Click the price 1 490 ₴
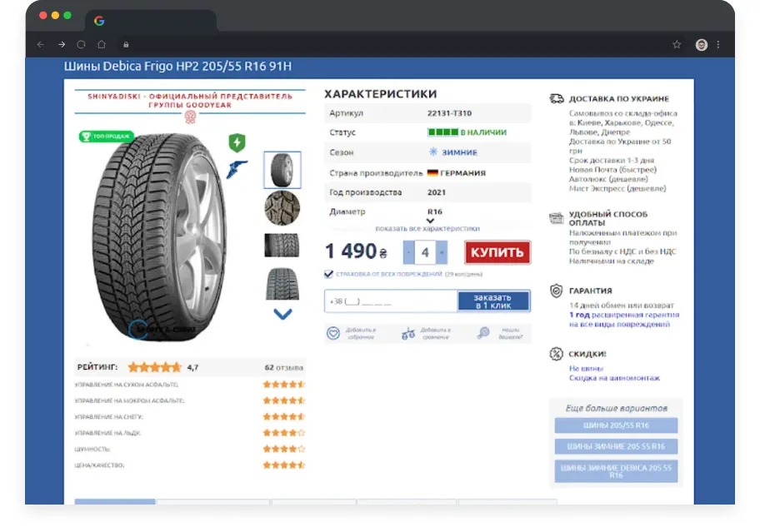Image resolution: width=760 pixels, height=532 pixels. pos(357,251)
